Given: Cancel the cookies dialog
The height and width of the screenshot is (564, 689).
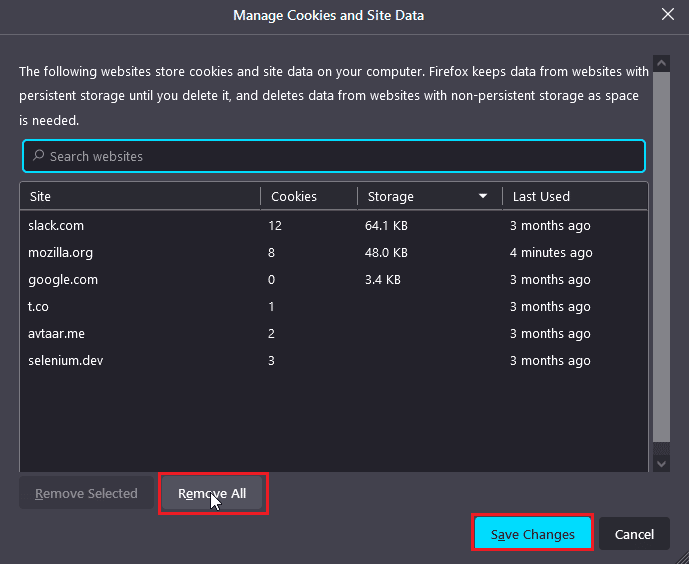Looking at the screenshot, I should 634,534.
